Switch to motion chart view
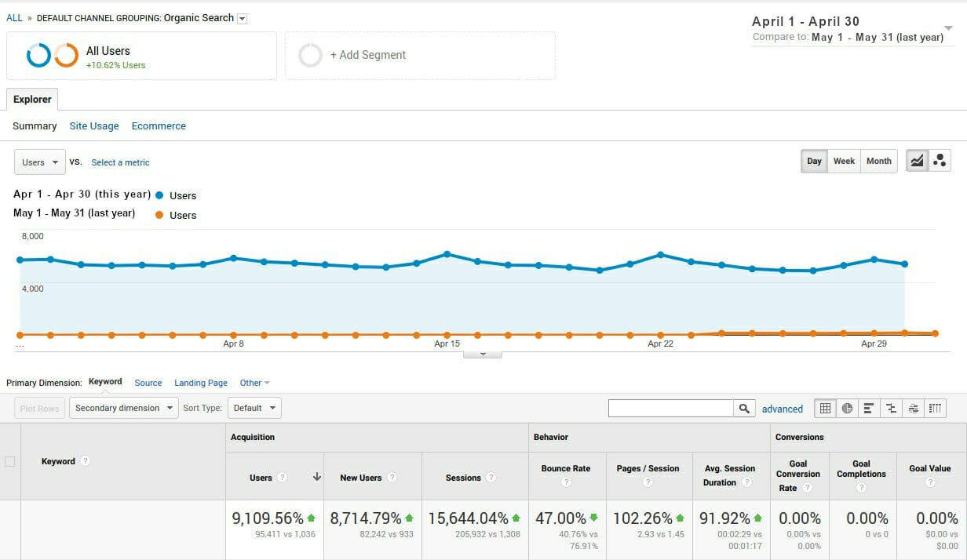Viewport: 967px width, 560px height. click(940, 161)
